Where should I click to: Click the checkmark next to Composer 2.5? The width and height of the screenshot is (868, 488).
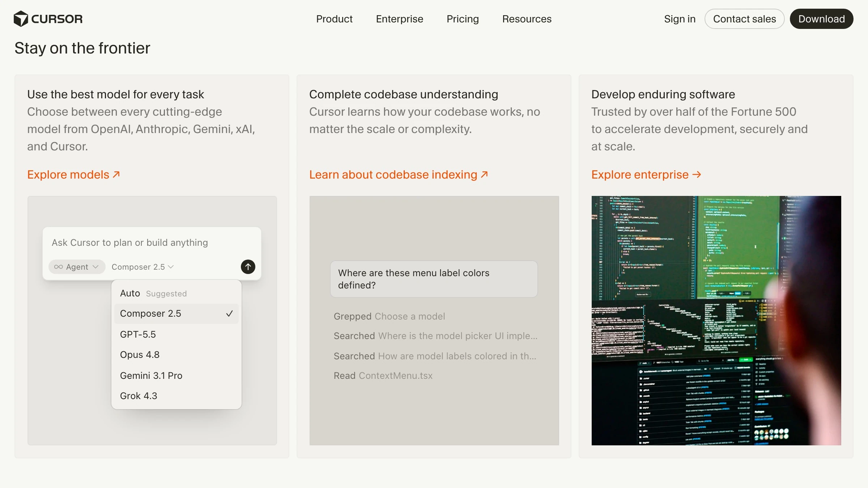pos(229,313)
